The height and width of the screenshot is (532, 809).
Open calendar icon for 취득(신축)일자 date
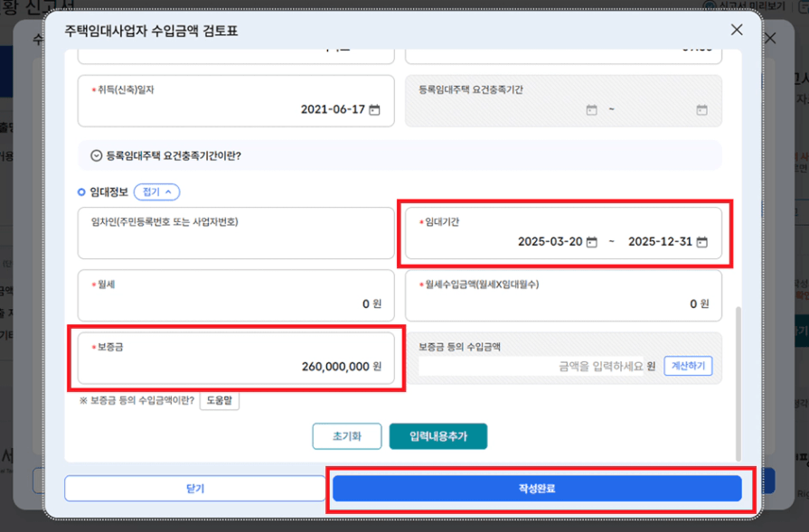374,110
